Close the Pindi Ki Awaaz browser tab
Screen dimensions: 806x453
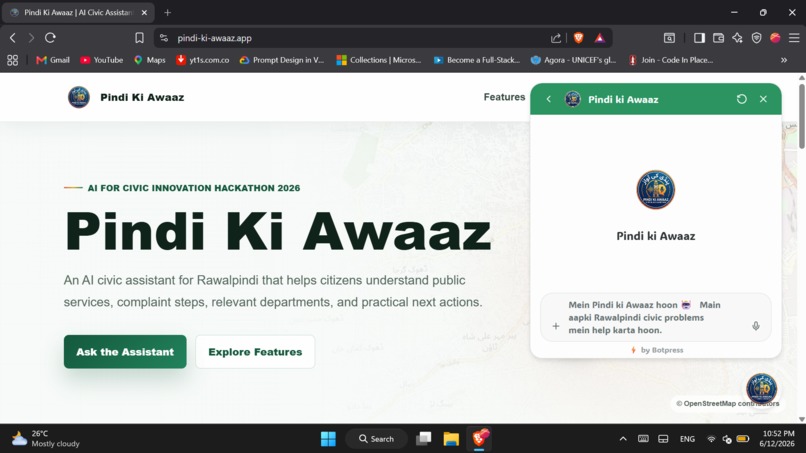144,12
